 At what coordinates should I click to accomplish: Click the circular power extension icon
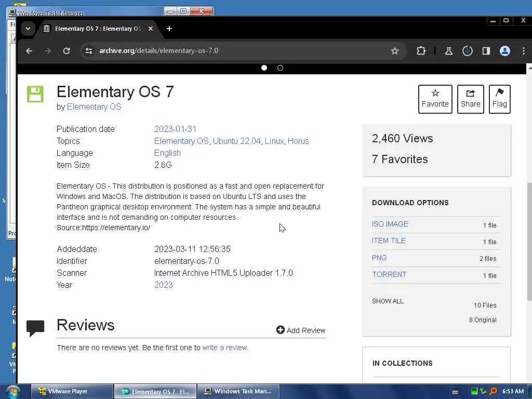(468, 51)
